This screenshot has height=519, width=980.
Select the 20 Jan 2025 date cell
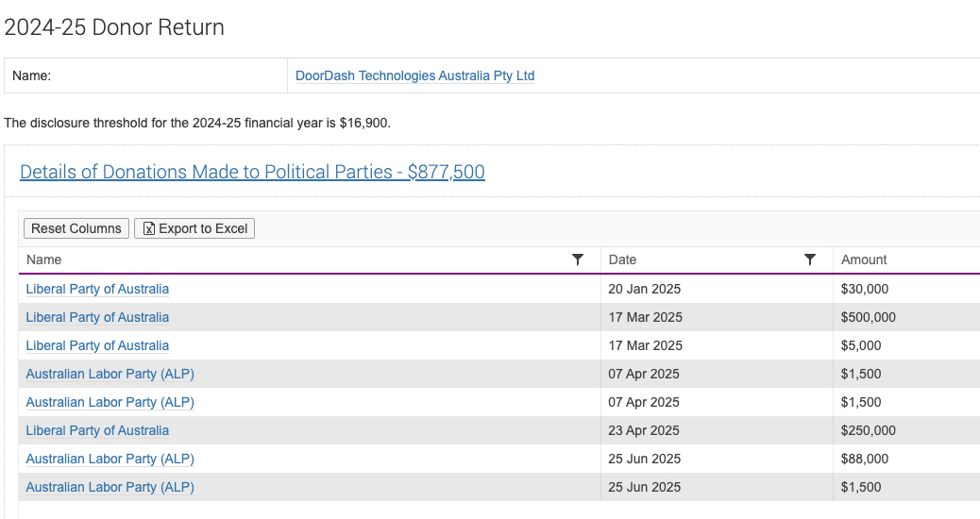click(x=645, y=289)
